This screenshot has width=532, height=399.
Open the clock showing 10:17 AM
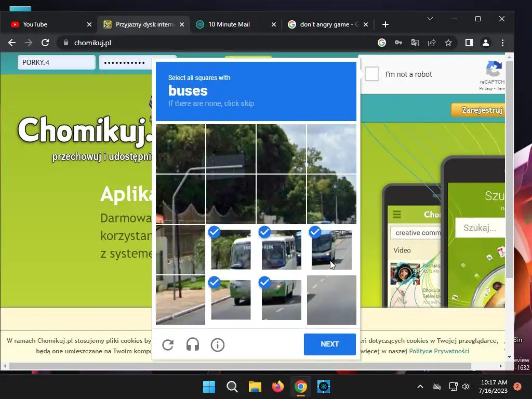coord(493,387)
